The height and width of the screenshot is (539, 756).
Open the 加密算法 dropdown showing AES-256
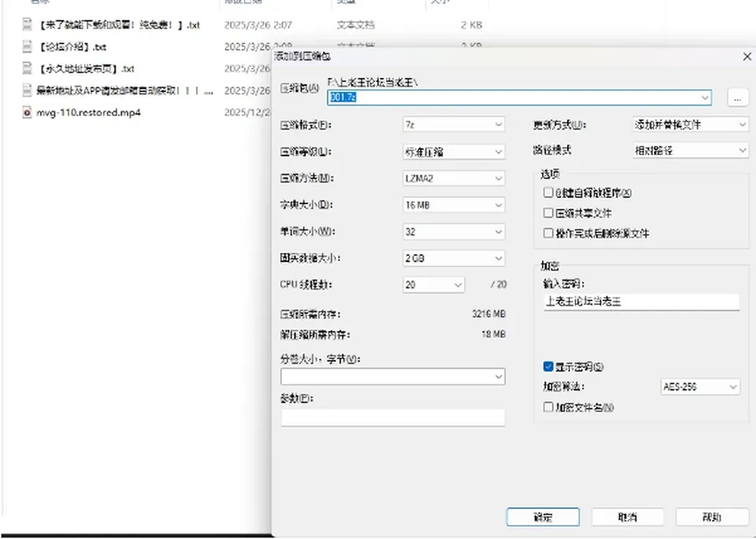click(x=699, y=386)
